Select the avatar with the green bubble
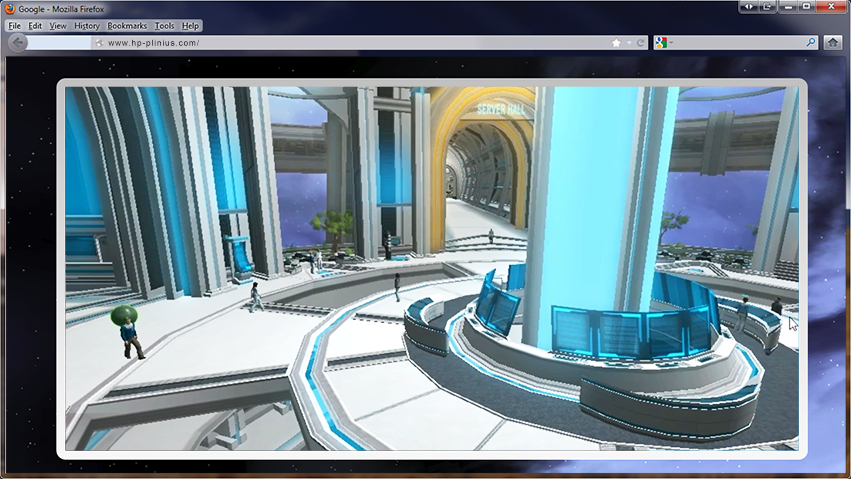The width and height of the screenshot is (851, 479). click(128, 332)
